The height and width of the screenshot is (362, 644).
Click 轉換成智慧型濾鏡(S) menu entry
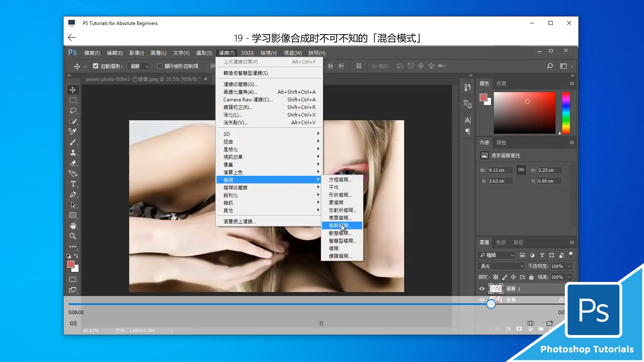click(x=269, y=73)
